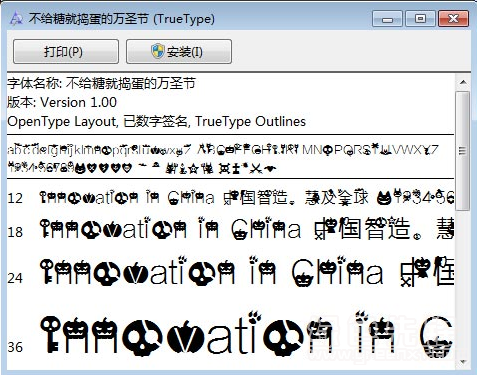Viewport: 477px width, 375px height.
Task: Open the font viewer title bar icon menu
Action: click(x=16, y=19)
